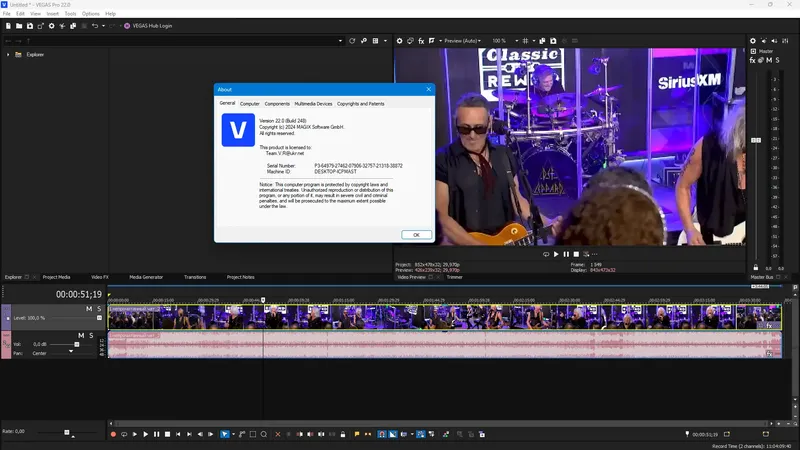Open the Tools menu
Screen dimensions: 800x450
pos(70,14)
